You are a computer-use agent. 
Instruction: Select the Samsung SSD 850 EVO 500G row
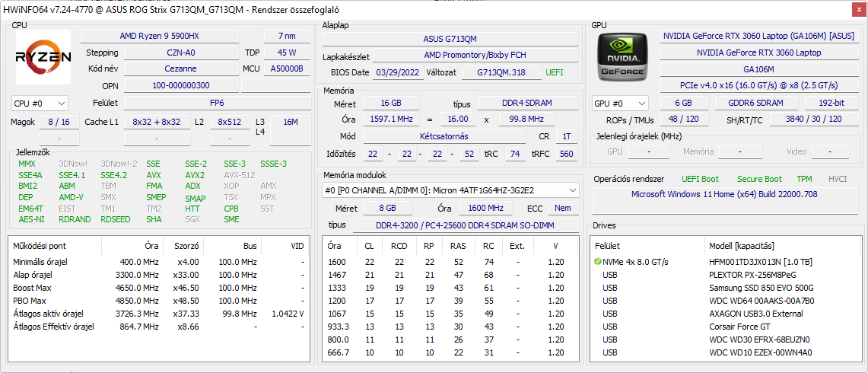(x=727, y=288)
